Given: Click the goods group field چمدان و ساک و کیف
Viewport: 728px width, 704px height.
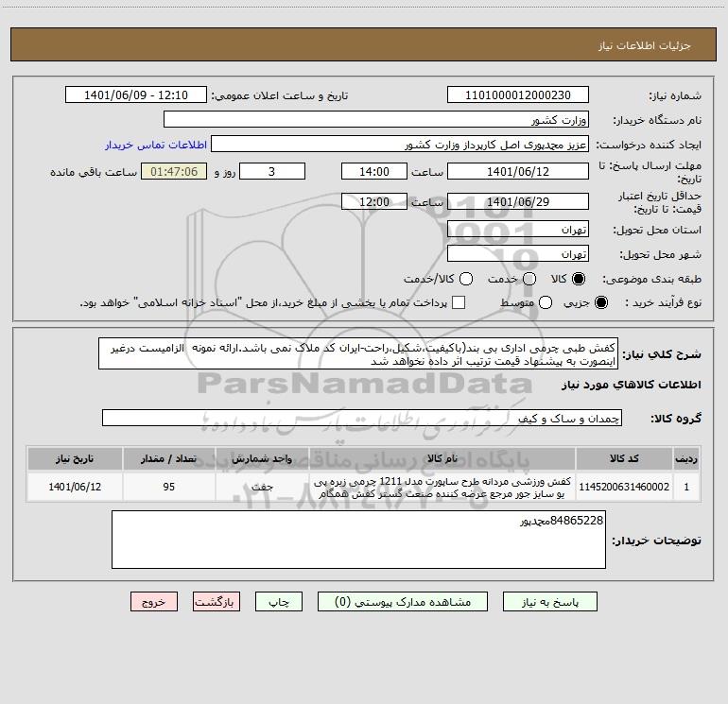Looking at the screenshot, I should click(362, 418).
